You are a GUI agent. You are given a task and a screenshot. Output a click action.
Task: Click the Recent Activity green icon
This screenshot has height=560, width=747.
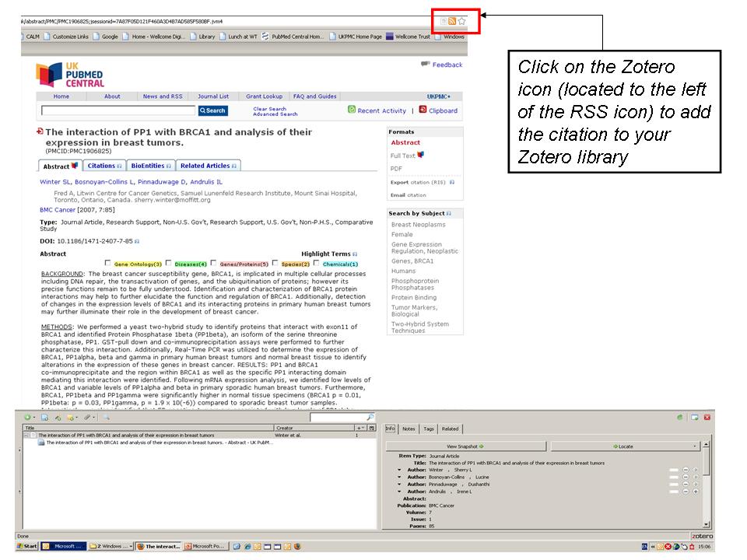[352, 110]
